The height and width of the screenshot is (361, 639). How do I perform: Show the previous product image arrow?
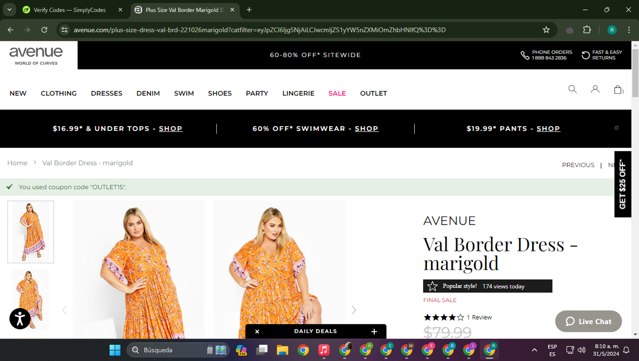tap(64, 310)
